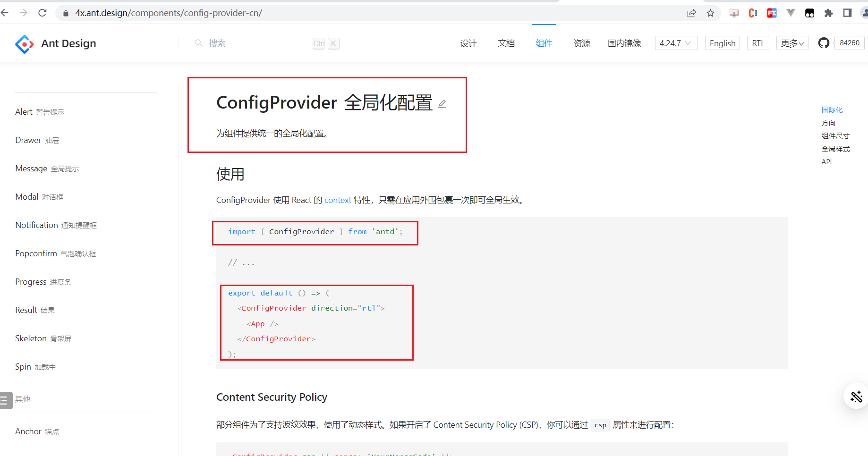Click the browser back arrow
868x456 pixels.
pyautogui.click(x=5, y=13)
